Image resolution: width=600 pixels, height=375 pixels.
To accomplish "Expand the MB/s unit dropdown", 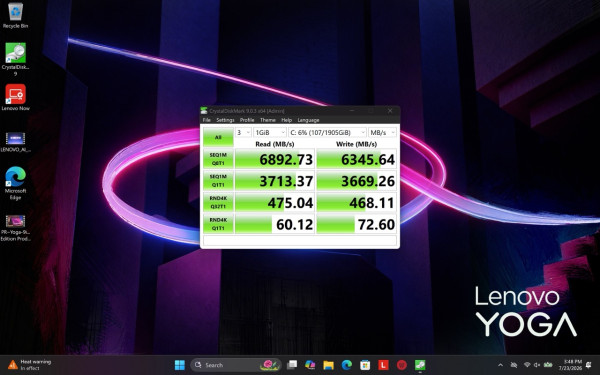I will tap(382, 132).
